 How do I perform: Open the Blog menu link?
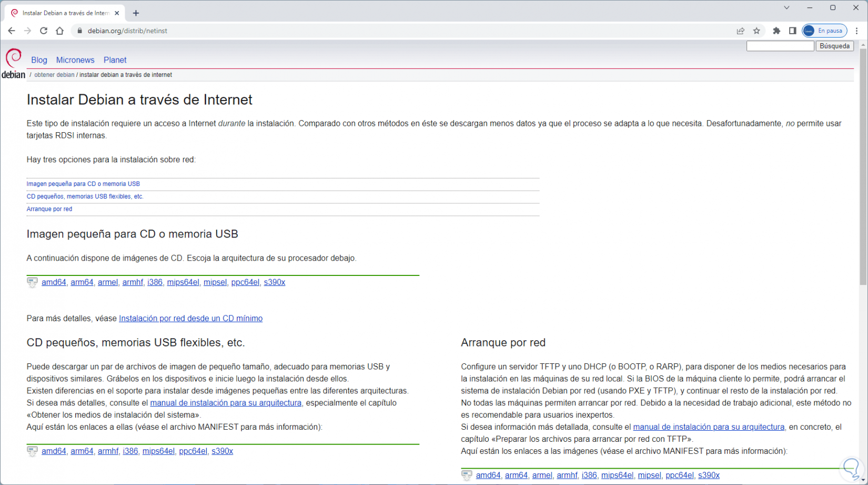39,60
